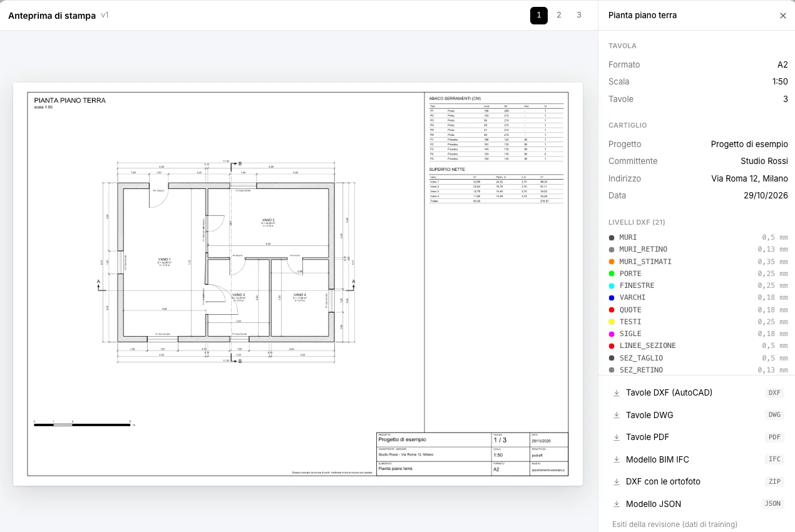Click Esiti della revisione (dati di training)
Viewport: 795px width, 532px height.
click(x=675, y=524)
